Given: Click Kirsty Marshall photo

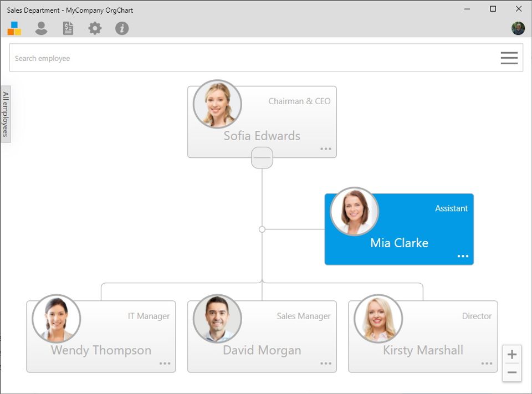Looking at the screenshot, I should click(x=378, y=318).
